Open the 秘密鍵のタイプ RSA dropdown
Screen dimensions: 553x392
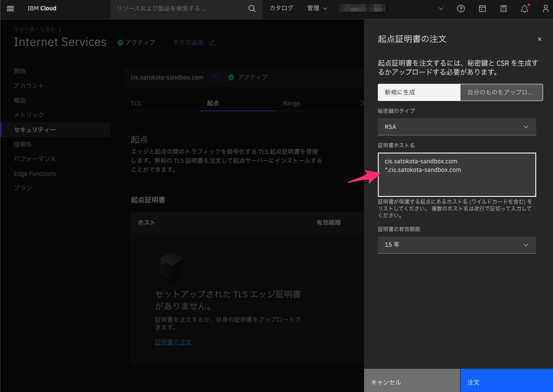pyautogui.click(x=457, y=127)
